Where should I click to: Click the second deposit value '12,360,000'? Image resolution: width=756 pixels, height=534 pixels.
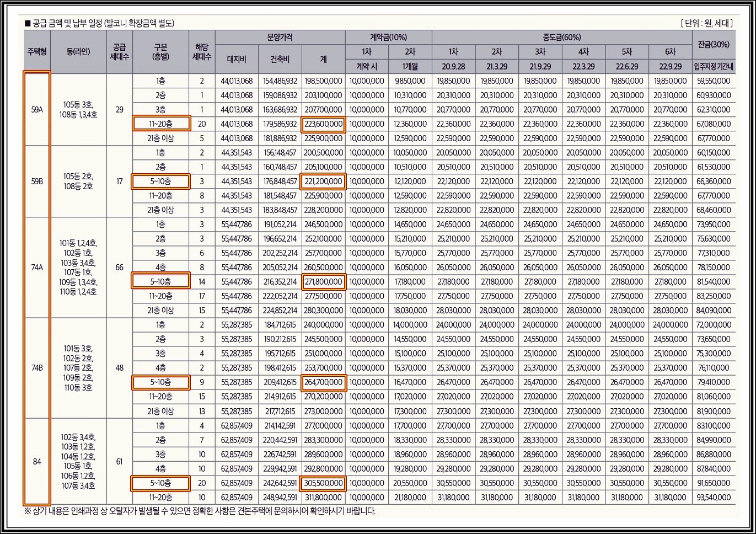pyautogui.click(x=410, y=124)
